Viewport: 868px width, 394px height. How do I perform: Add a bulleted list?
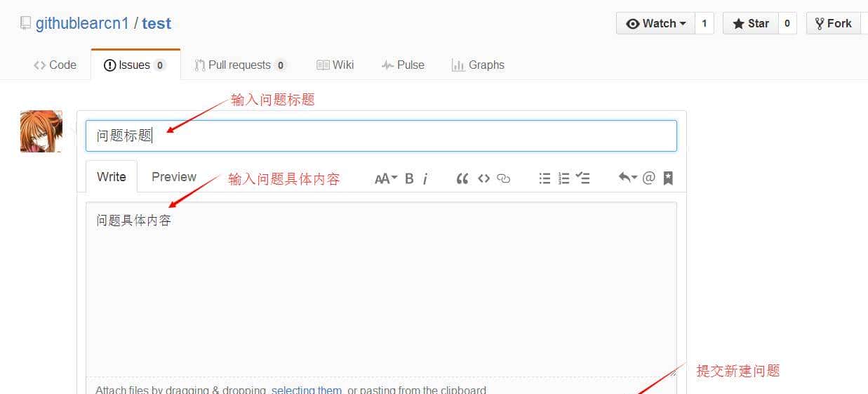(x=545, y=178)
